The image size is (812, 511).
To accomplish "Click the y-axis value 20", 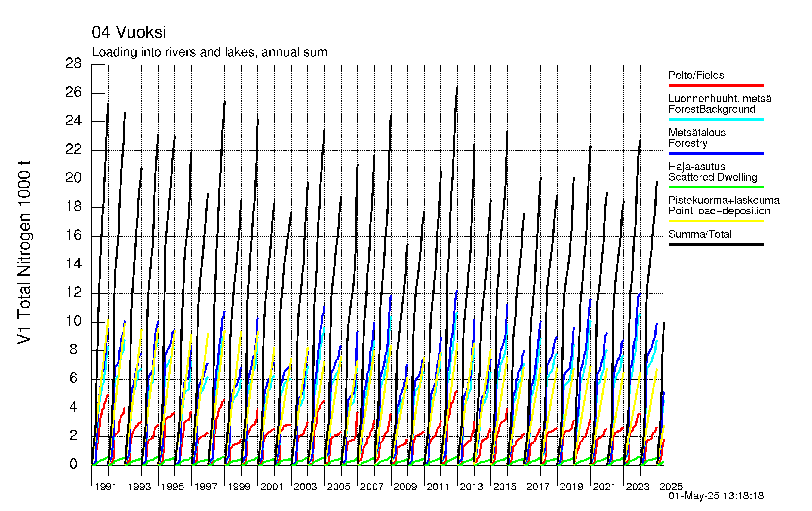I will (73, 178).
